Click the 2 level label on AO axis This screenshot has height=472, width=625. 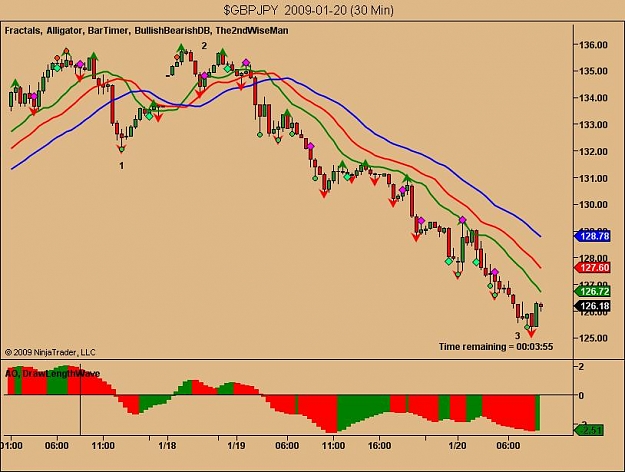click(x=581, y=367)
